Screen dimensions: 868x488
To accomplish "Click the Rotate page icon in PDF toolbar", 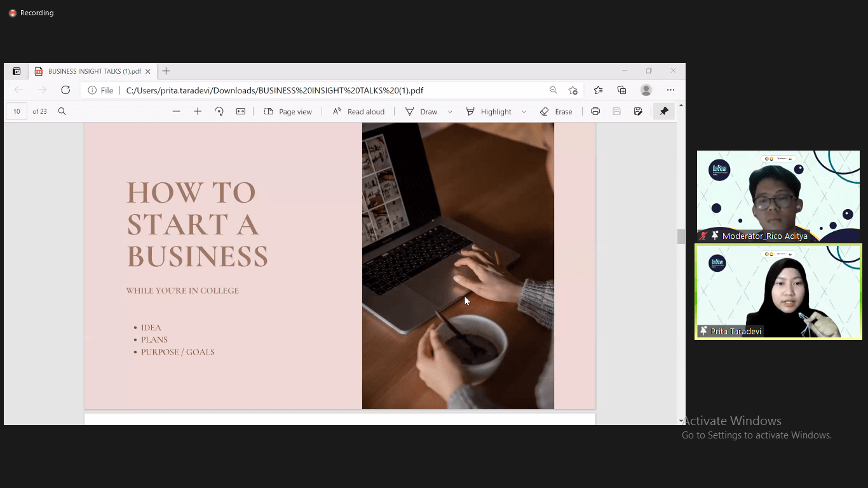I will (x=219, y=111).
